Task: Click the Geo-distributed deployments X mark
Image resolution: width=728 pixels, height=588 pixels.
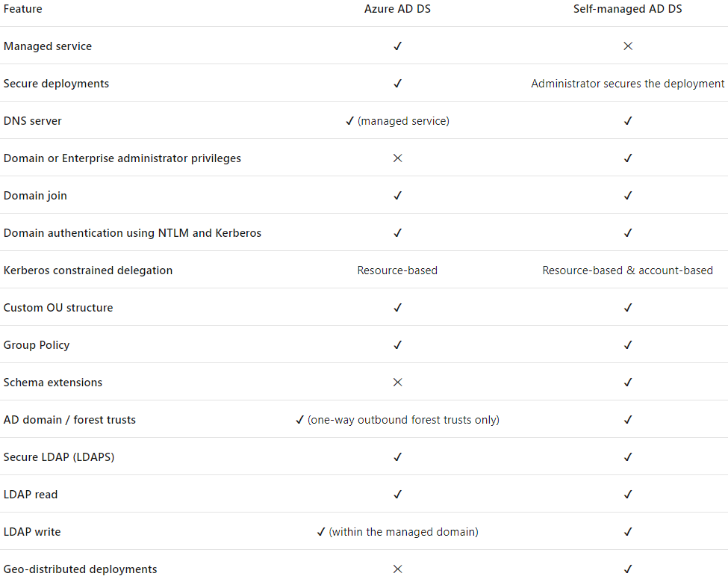Action: [x=397, y=569]
